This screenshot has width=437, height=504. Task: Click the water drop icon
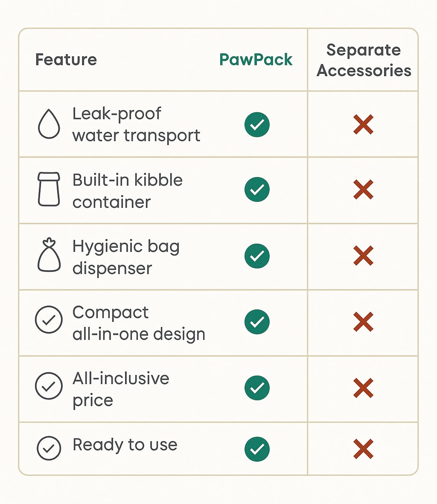49,124
